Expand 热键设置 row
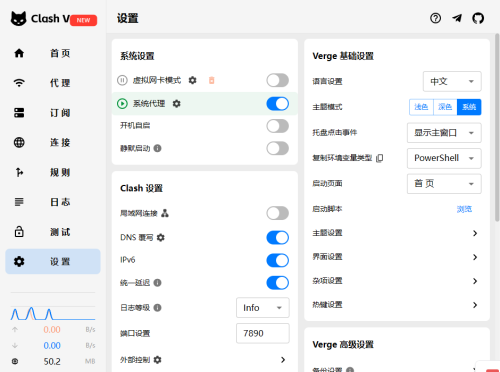The height and width of the screenshot is (372, 500). click(396, 305)
